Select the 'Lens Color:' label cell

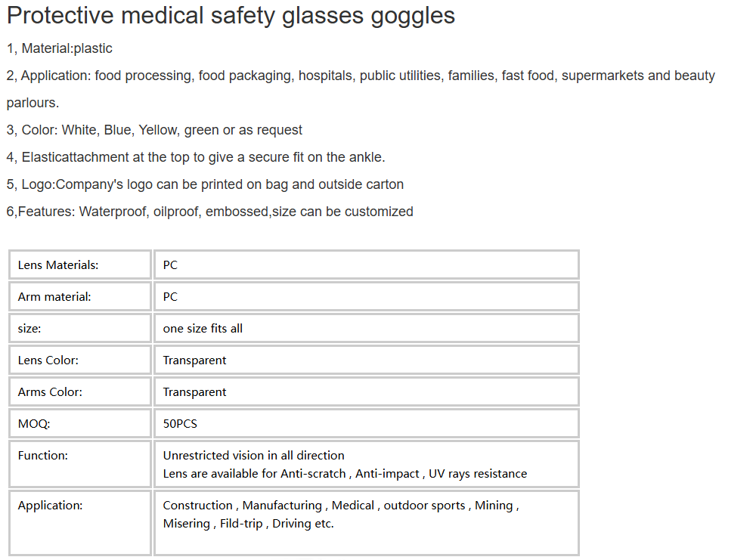(80, 360)
